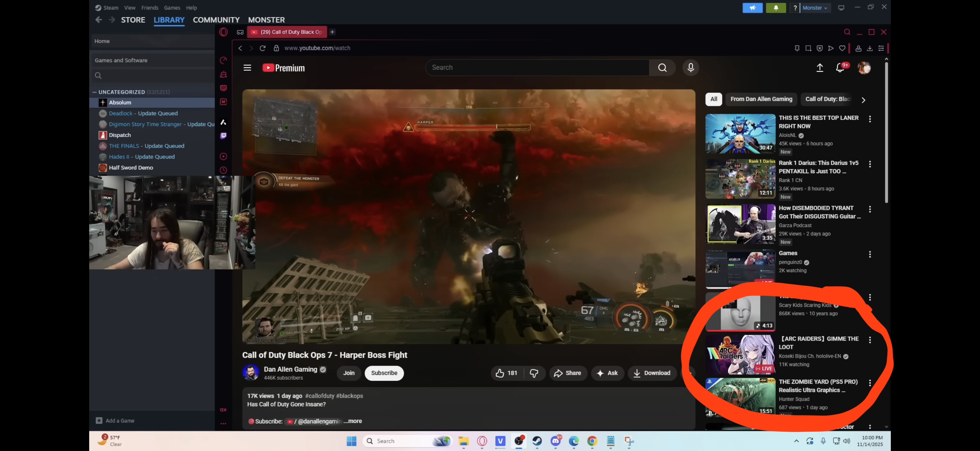Switch to the Steam STORE tab
This screenshot has height=451, width=980.
coord(133,20)
